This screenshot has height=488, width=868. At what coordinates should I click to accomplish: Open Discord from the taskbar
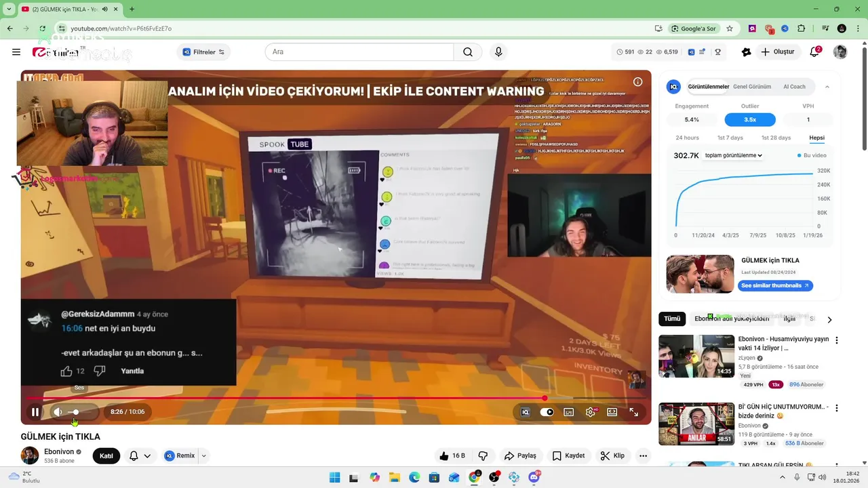pos(534,477)
